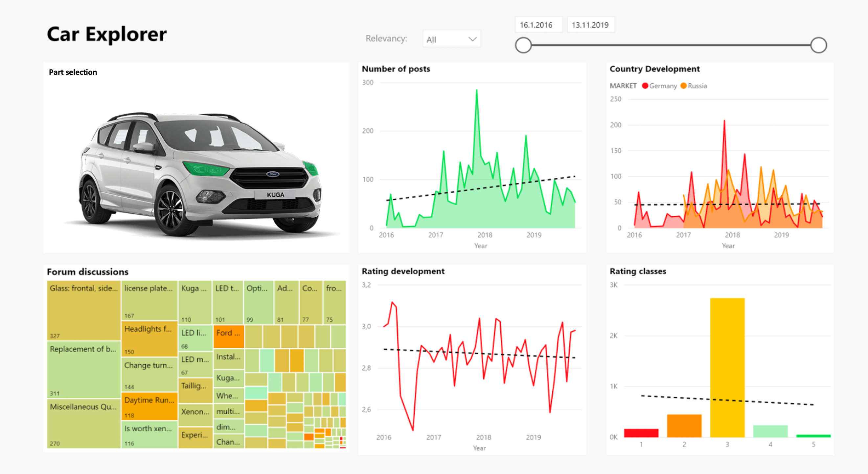Click the lowest dip in the Rating development line

(x=413, y=430)
